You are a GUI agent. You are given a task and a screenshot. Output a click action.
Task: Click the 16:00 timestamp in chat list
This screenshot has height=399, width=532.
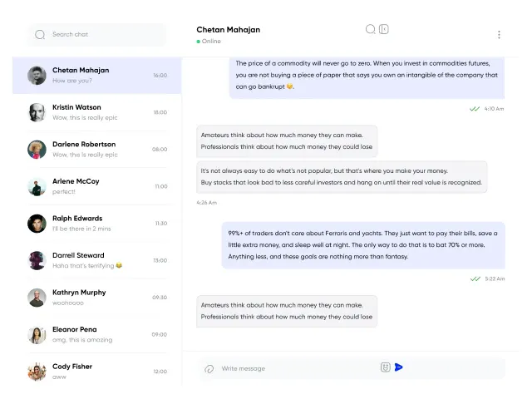point(160,76)
